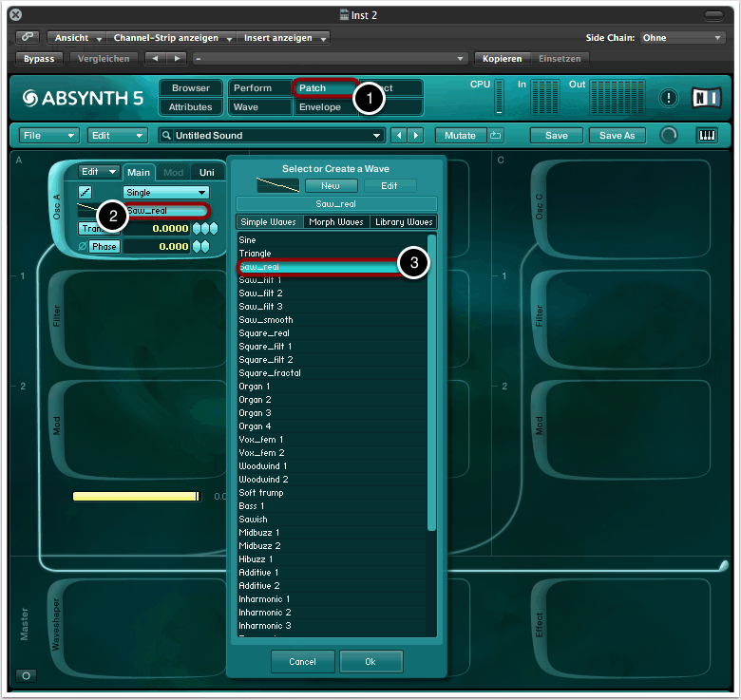Click the yellow level slider bar

pyautogui.click(x=136, y=496)
